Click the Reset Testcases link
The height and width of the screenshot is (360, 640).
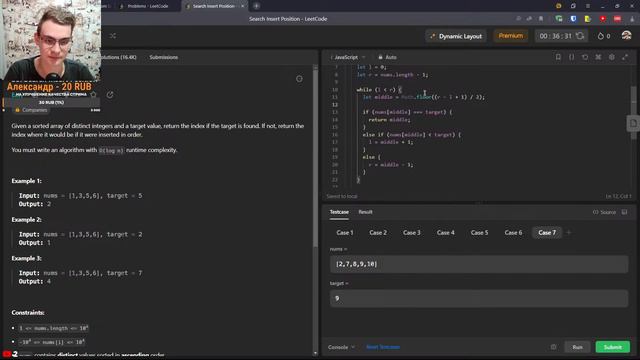pyautogui.click(x=383, y=347)
